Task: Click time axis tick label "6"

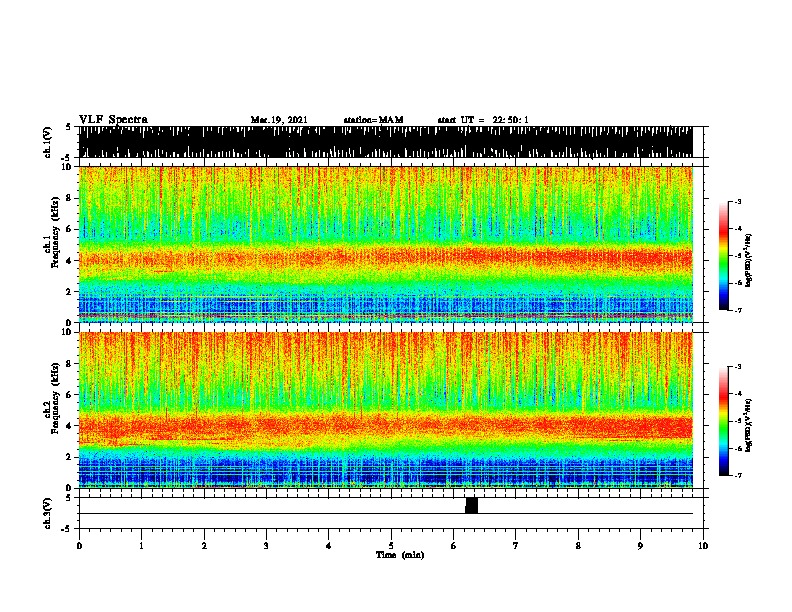Action: [x=453, y=546]
